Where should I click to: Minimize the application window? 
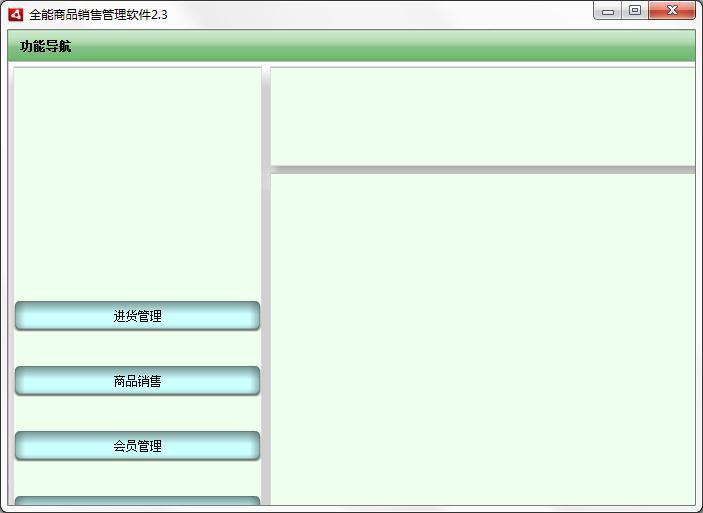(607, 11)
